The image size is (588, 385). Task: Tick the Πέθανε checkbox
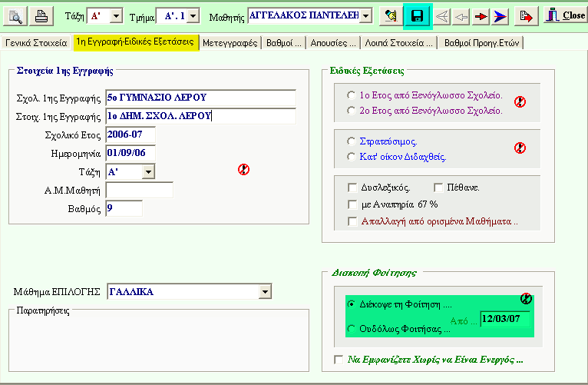pos(439,187)
